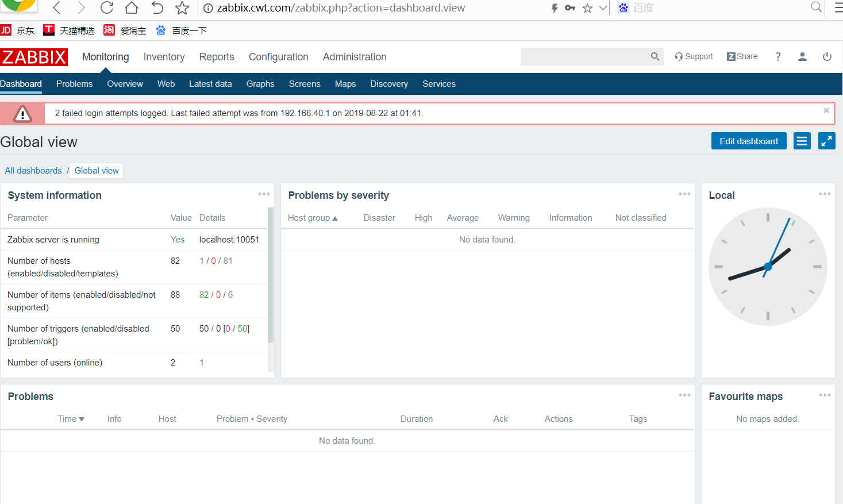
Task: Click the 'No maps added.' text
Action: tap(768, 419)
